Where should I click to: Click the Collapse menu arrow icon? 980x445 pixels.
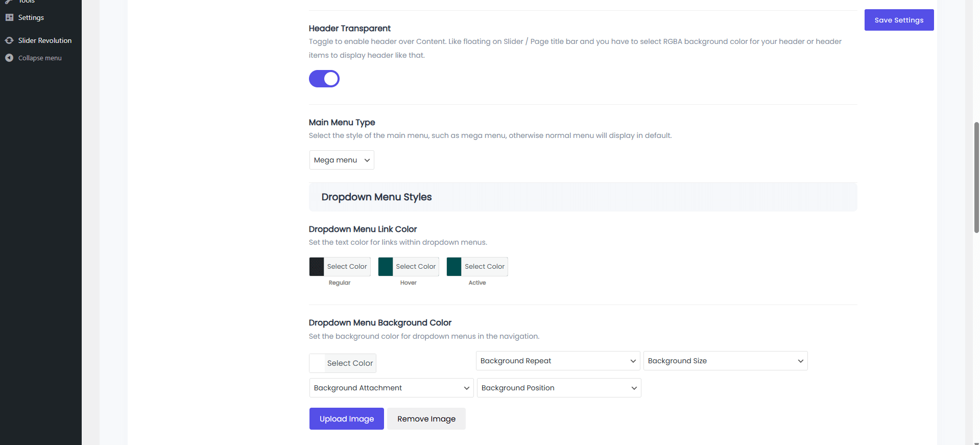pyautogui.click(x=9, y=58)
